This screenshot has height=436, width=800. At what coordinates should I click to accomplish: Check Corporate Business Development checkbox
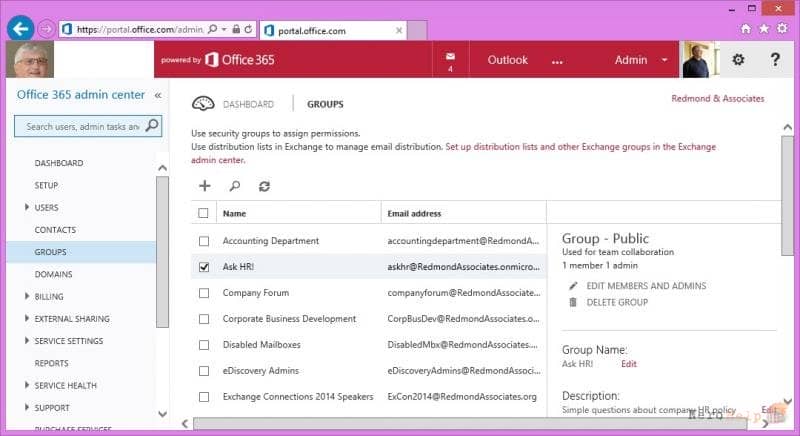coord(204,319)
